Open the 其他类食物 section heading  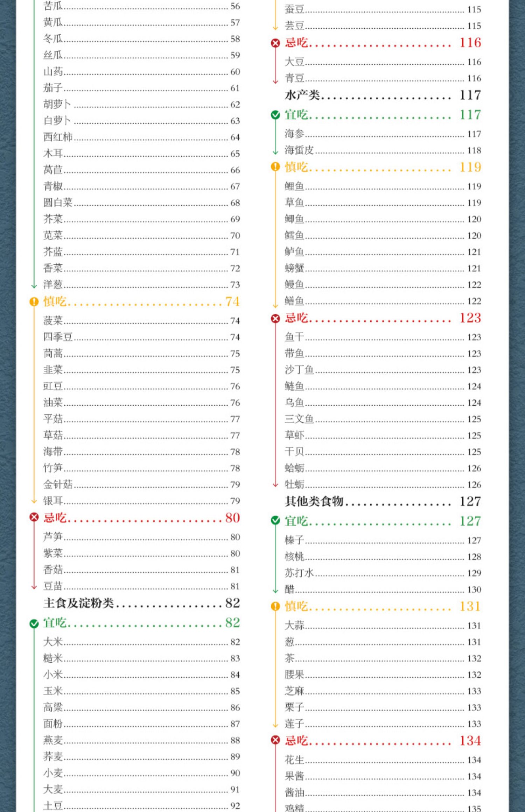pyautogui.click(x=383, y=501)
